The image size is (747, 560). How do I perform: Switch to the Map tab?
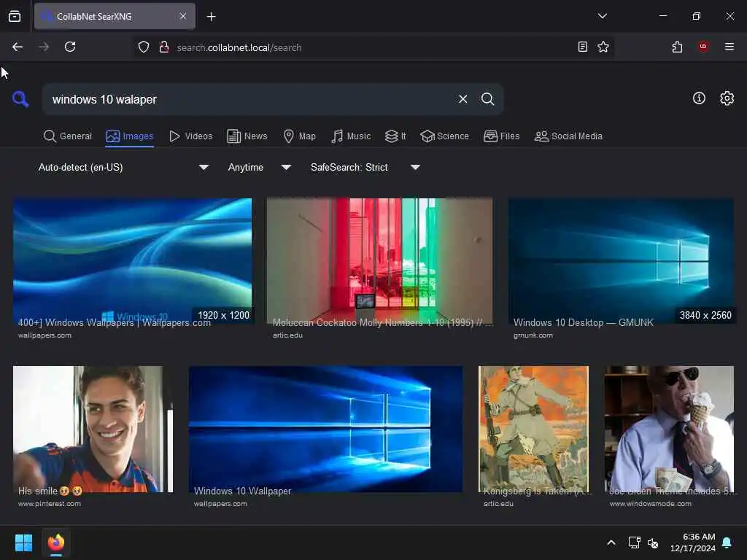[x=300, y=136]
